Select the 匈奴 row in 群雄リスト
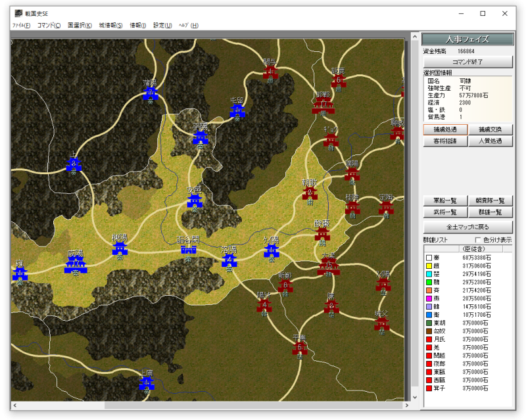This screenshot has height=420, width=526. click(468, 331)
